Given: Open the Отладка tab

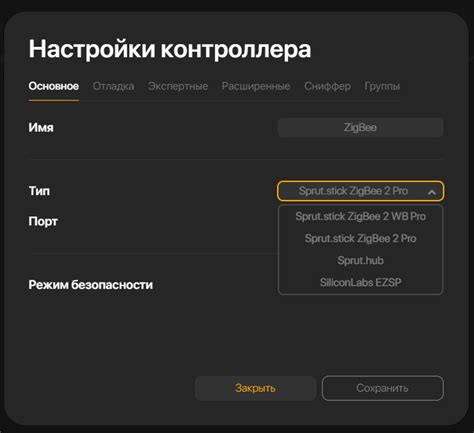Looking at the screenshot, I should click(x=113, y=86).
